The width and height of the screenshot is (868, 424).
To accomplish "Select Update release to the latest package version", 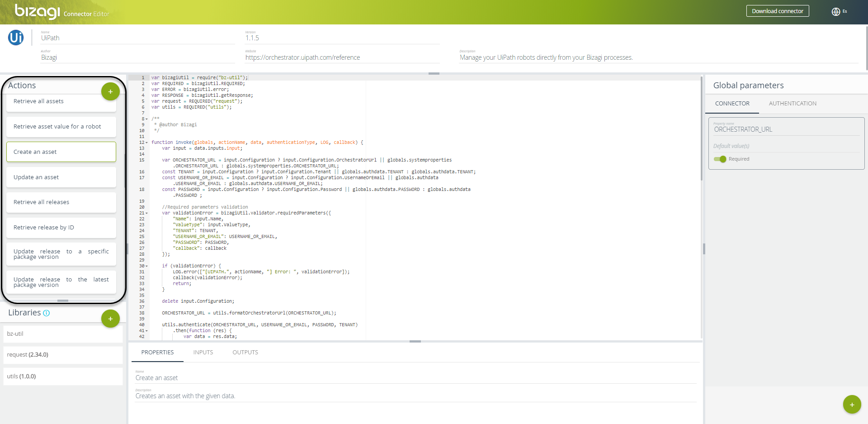I will pos(61,282).
